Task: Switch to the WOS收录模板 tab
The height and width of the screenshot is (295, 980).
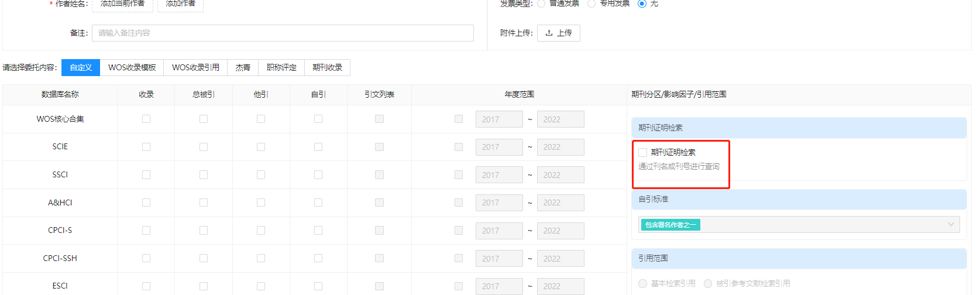Action: pos(132,68)
